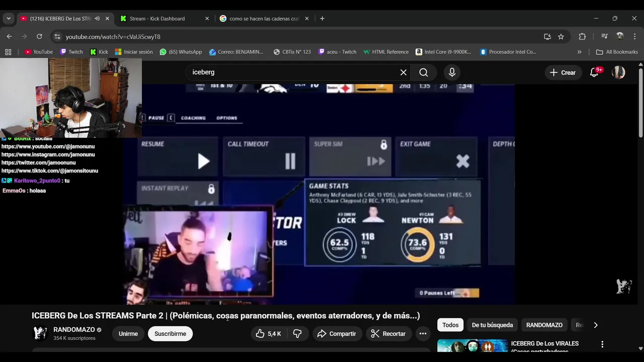This screenshot has height=362, width=644.
Task: Open the RANDOMAZO channel avatar
Action: coord(40,333)
